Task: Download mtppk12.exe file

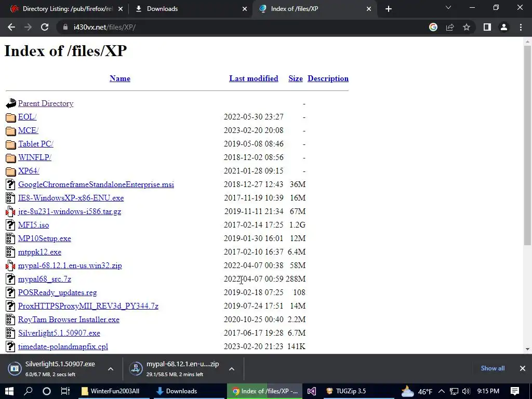Action: [x=39, y=252]
